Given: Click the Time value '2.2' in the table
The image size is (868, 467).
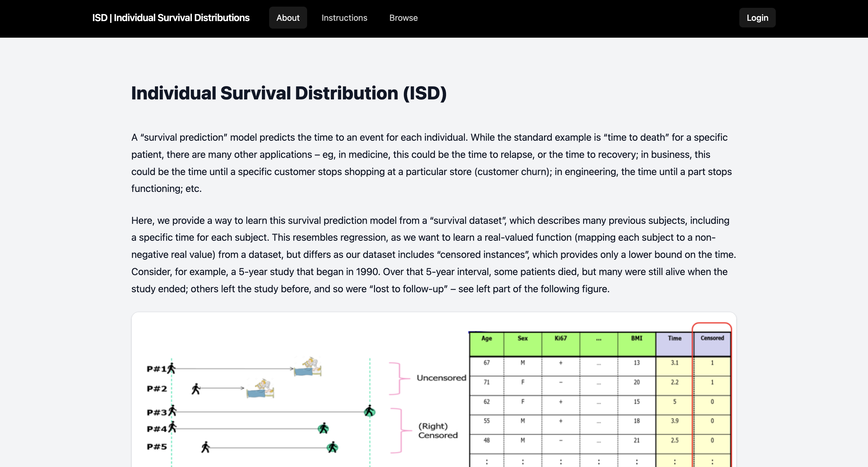Looking at the screenshot, I should coord(675,382).
